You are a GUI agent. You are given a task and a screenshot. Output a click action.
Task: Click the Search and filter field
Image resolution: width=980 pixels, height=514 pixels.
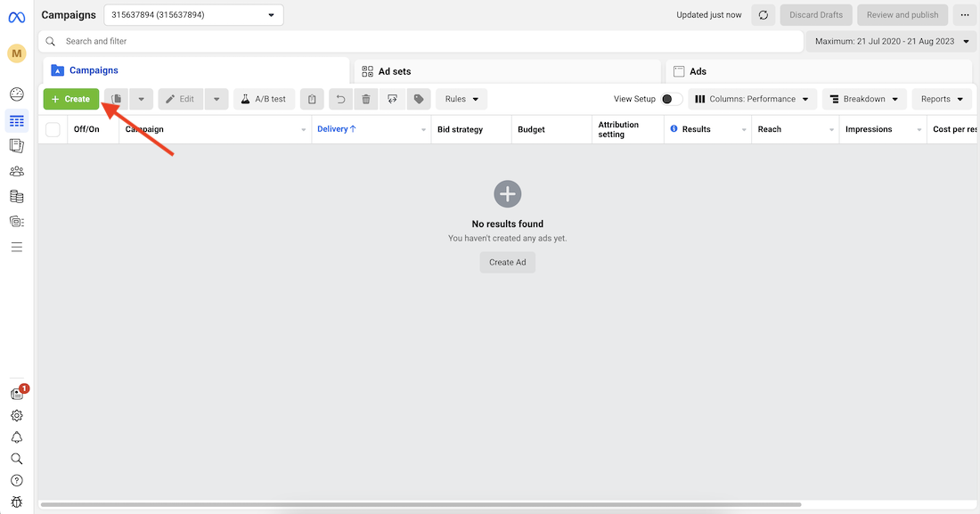click(x=428, y=41)
